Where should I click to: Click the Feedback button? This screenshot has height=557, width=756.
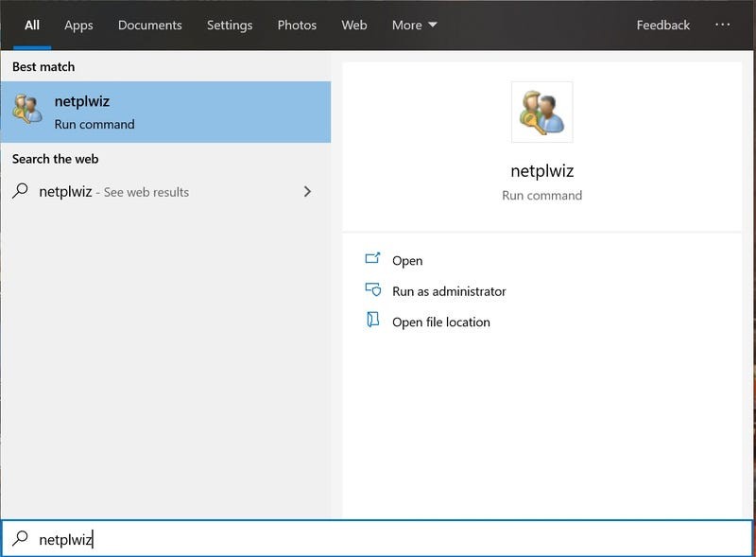(x=662, y=25)
